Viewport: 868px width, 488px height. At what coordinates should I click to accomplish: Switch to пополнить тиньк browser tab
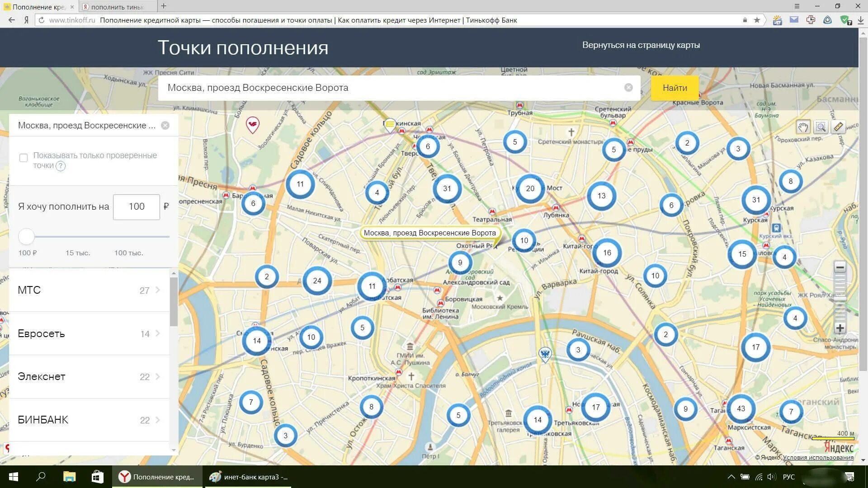(118, 6)
